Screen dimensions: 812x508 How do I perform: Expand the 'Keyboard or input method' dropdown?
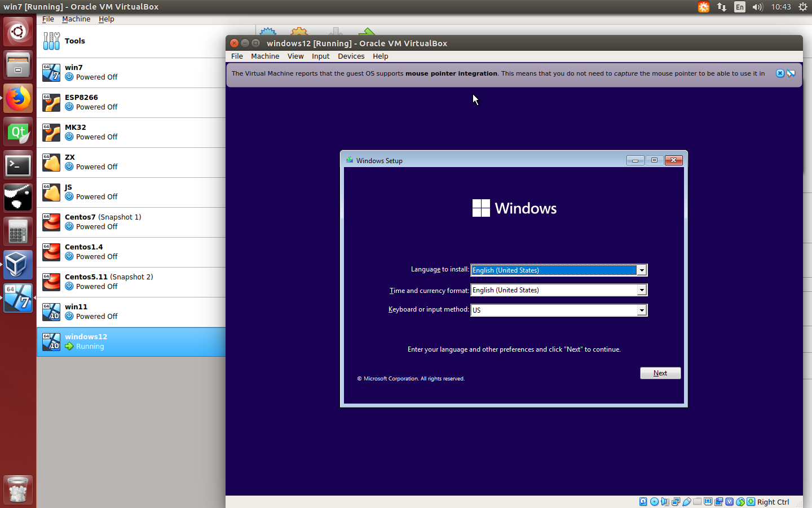coord(642,310)
